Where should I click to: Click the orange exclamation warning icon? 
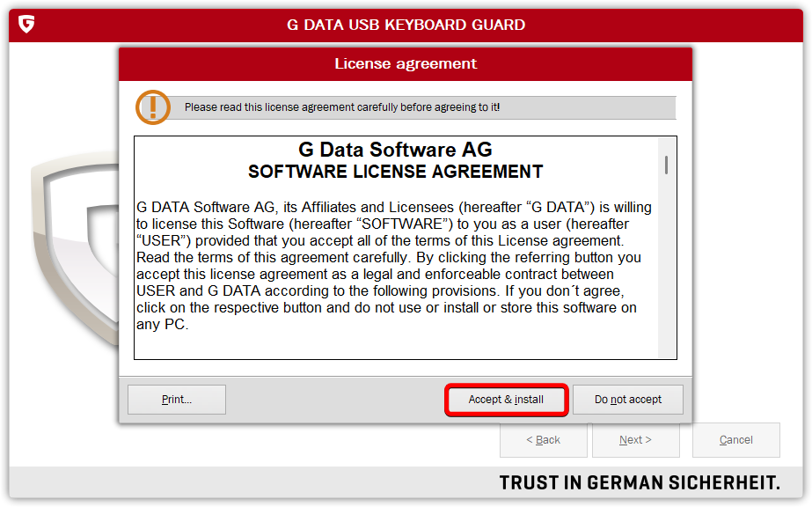[x=153, y=107]
